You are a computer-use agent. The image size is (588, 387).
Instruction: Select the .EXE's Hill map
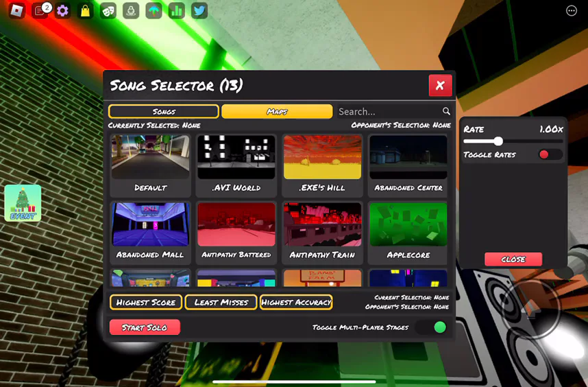[322, 165]
